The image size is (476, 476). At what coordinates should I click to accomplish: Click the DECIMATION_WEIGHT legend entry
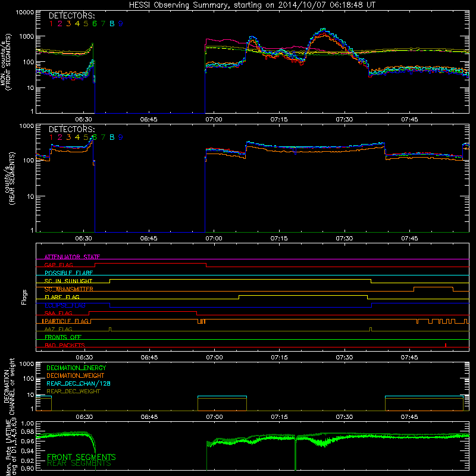click(x=76, y=375)
